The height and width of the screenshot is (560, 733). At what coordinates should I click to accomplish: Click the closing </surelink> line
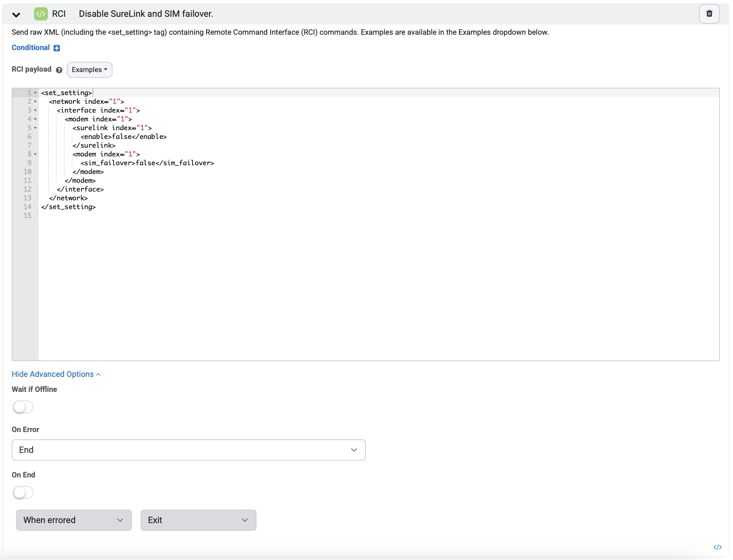94,145
